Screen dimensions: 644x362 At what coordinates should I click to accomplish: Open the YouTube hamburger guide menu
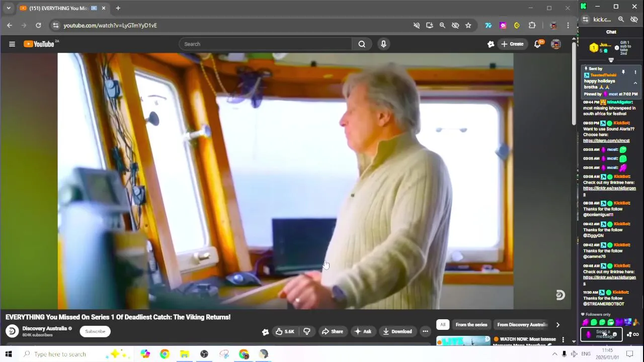tap(12, 44)
